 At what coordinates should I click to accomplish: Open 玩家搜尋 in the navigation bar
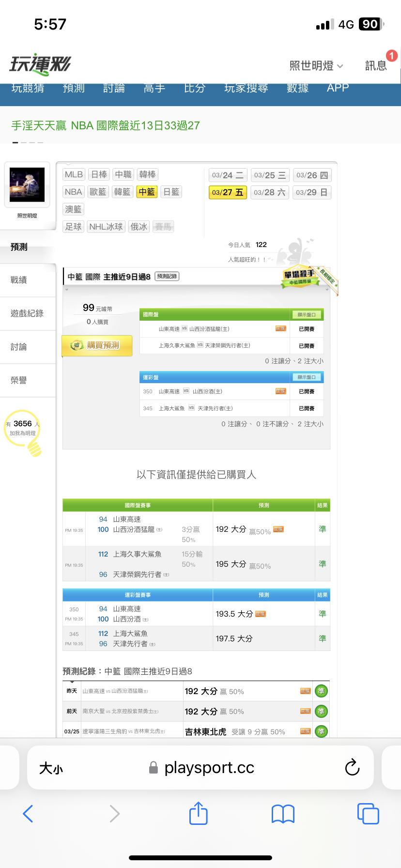(246, 88)
